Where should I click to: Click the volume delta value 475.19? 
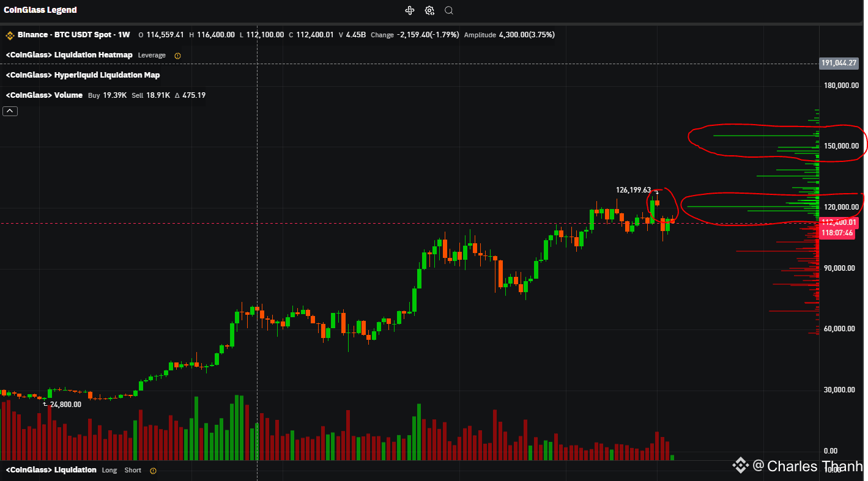[x=194, y=95]
